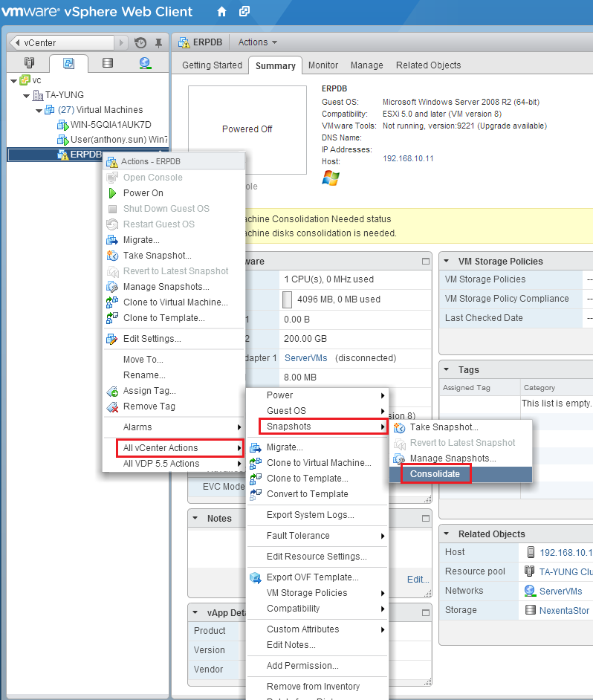Click Remove Tag icon
Image resolution: width=593 pixels, height=700 pixels.
112,406
